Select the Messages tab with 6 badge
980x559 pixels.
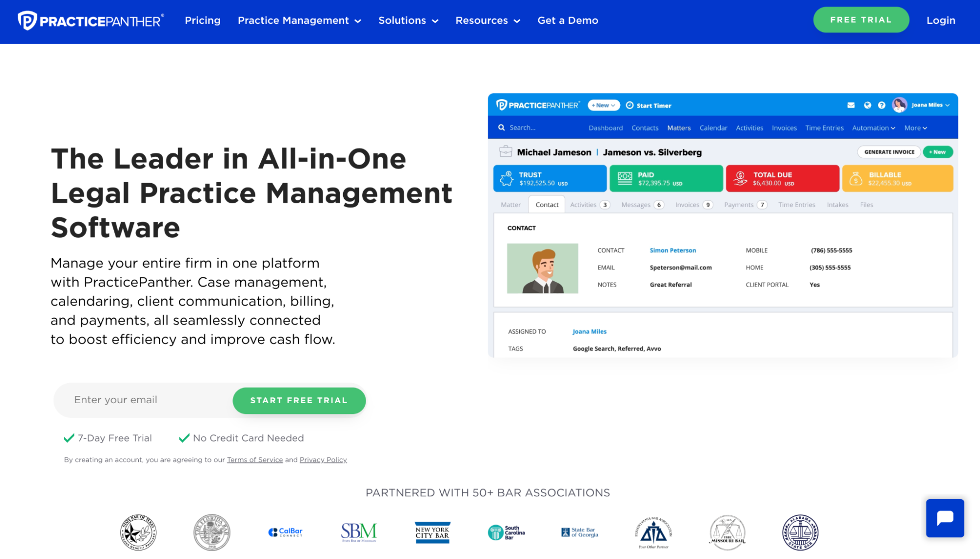point(643,205)
